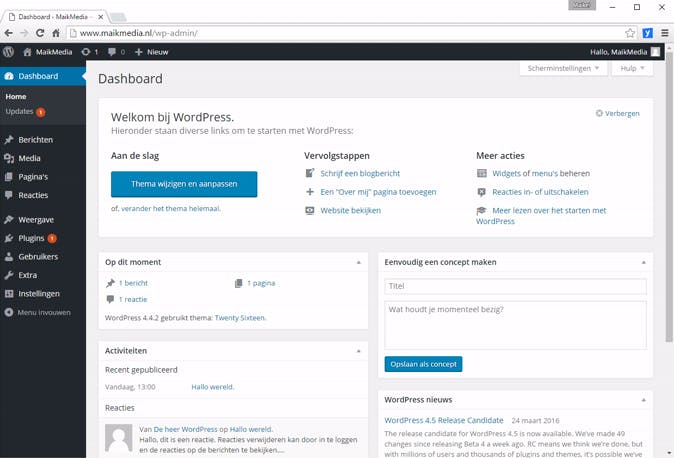Open Reacties in- of uitschakelen link

click(x=540, y=192)
